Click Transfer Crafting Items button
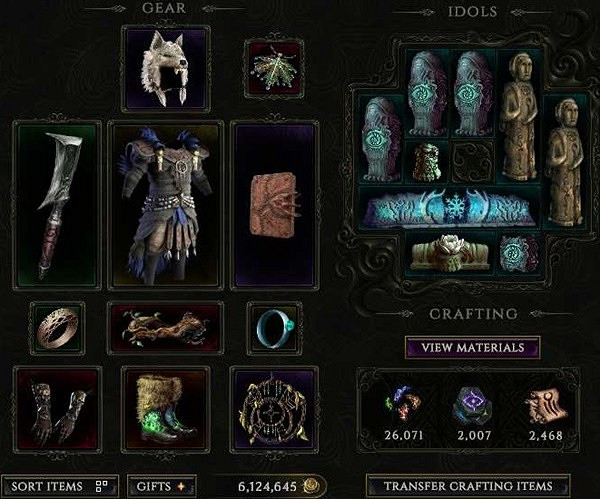This screenshot has height=499, width=600. pos(468,486)
